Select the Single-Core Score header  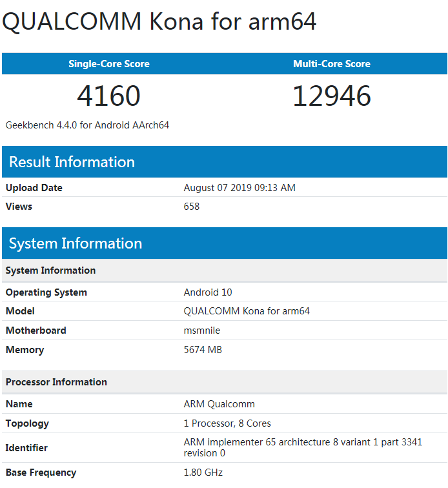click(x=109, y=64)
